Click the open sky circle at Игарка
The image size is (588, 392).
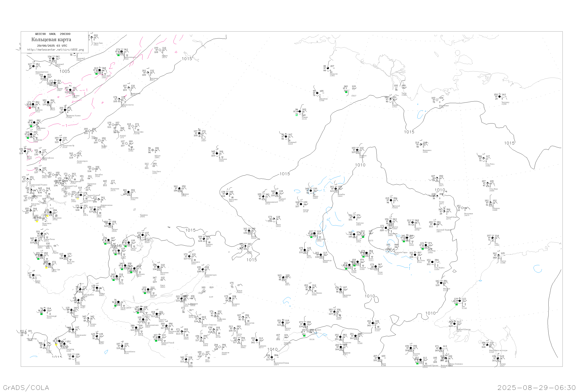coord(160,50)
